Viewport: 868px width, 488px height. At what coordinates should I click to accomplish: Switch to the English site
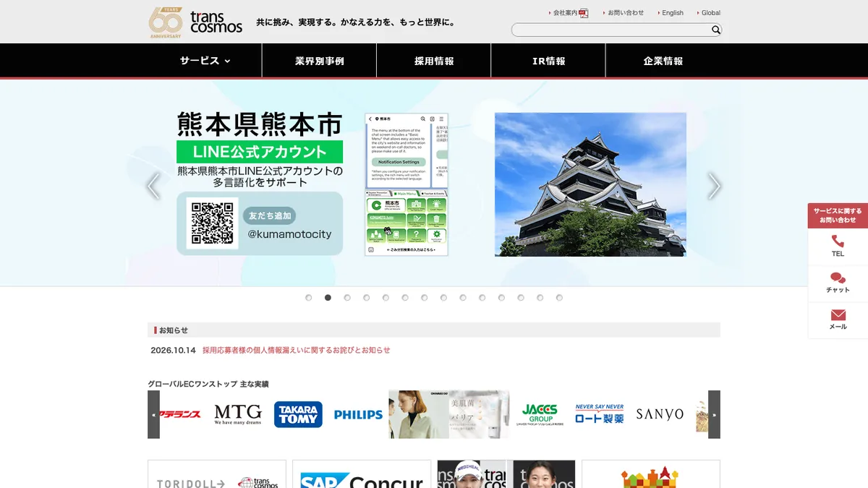point(671,13)
